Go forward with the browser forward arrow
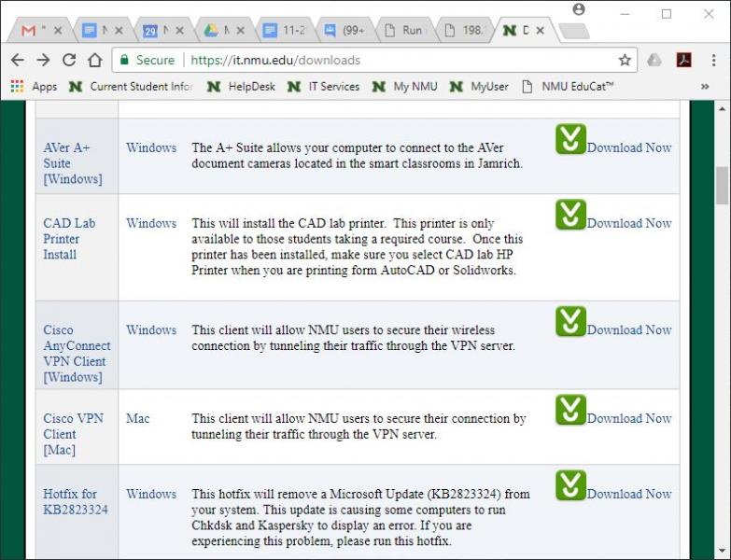Image resolution: width=731 pixels, height=560 pixels. tap(43, 60)
